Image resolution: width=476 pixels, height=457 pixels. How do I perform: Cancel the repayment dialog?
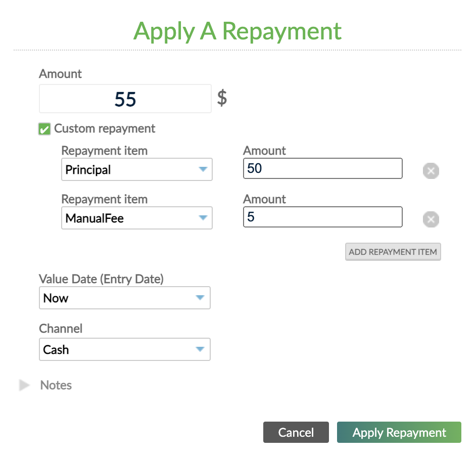tap(296, 432)
